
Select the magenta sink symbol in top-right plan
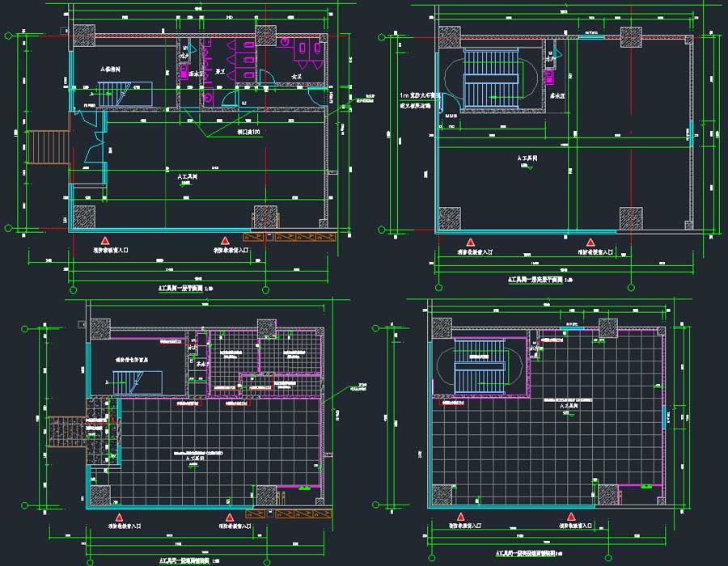(x=550, y=77)
